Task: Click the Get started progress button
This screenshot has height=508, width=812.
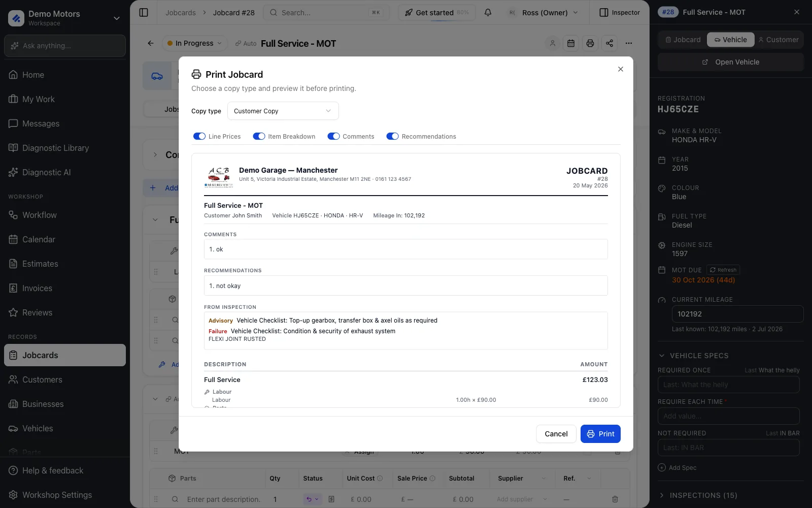Action: pyautogui.click(x=437, y=12)
